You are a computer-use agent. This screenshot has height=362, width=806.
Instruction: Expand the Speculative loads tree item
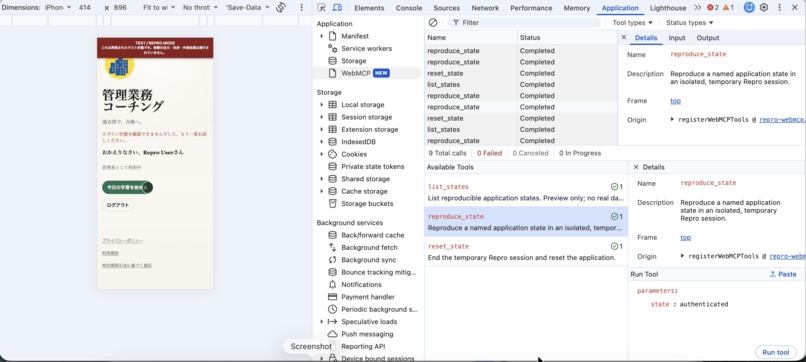pos(322,321)
